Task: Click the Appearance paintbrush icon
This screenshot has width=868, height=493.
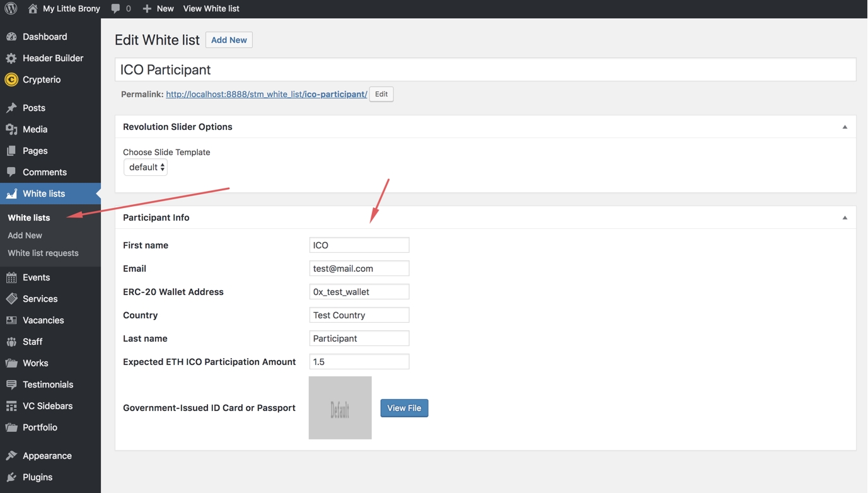Action: [11, 456]
